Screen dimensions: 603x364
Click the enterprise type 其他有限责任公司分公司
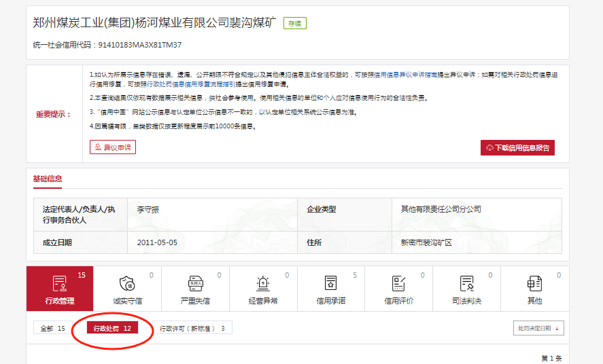(x=441, y=209)
